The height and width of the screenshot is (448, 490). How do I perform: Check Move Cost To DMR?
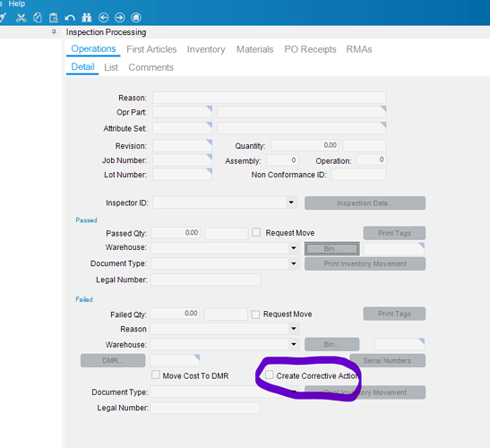coord(156,375)
